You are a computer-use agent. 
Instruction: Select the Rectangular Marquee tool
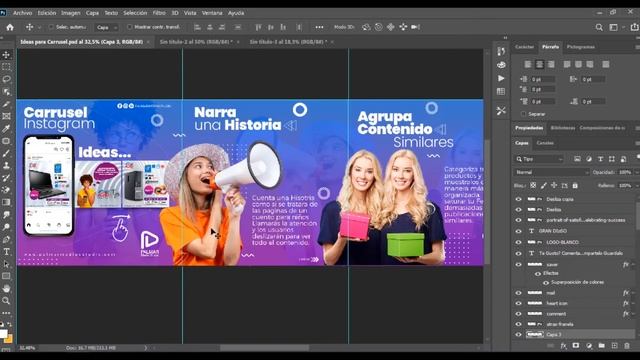tap(6, 67)
